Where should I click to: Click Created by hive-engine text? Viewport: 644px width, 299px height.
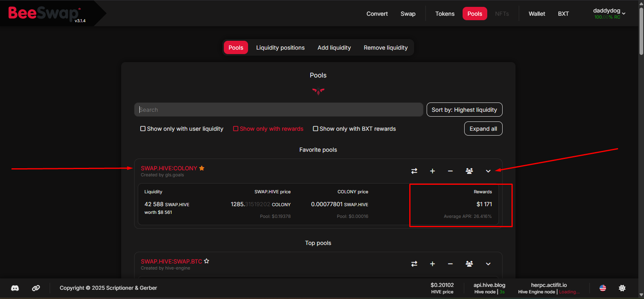(x=166, y=268)
